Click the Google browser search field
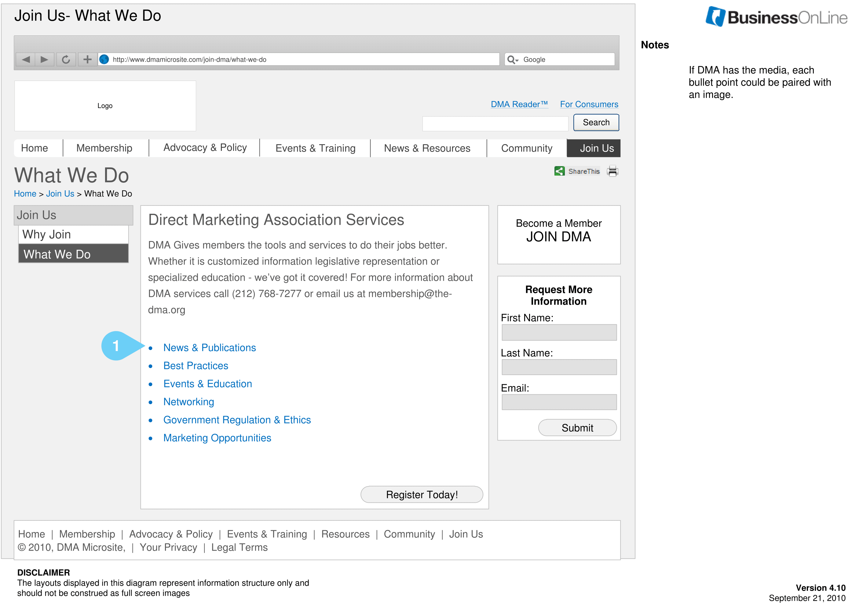Viewport: 852px width, 616px height. [559, 59]
